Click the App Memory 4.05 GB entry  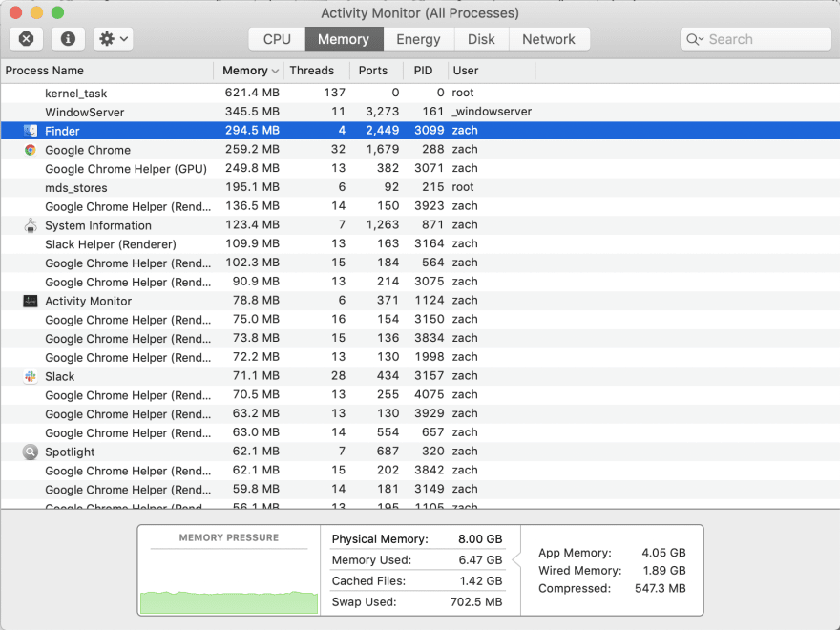click(612, 553)
